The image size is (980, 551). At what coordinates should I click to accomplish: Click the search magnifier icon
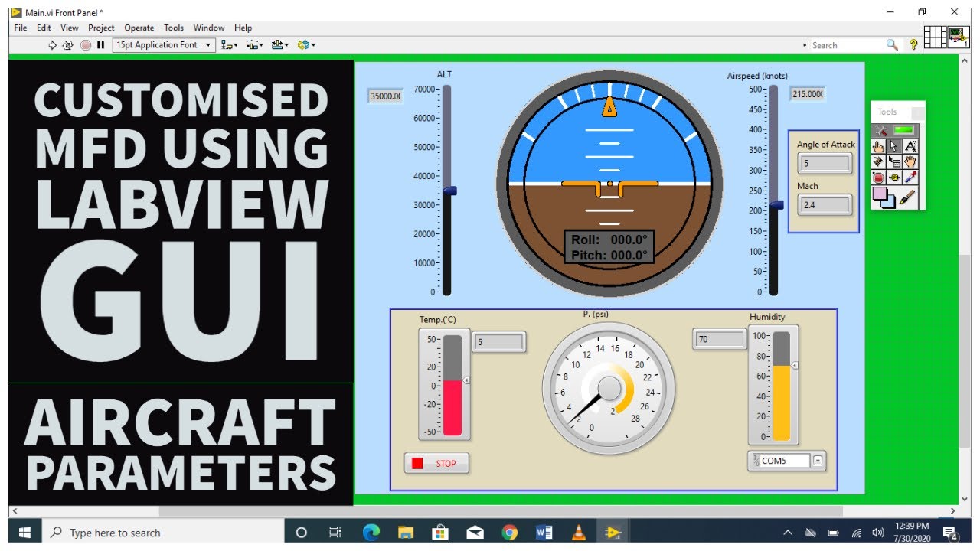892,45
